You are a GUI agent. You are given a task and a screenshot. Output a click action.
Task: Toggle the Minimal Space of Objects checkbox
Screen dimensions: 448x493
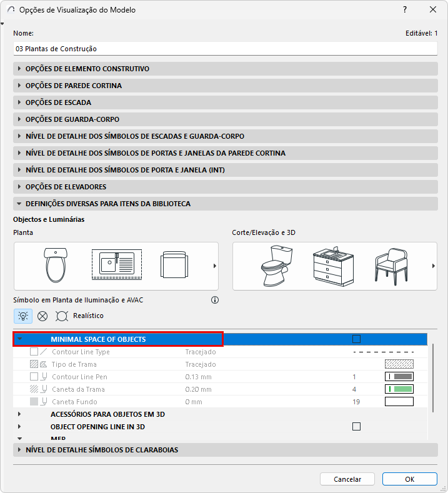356,339
